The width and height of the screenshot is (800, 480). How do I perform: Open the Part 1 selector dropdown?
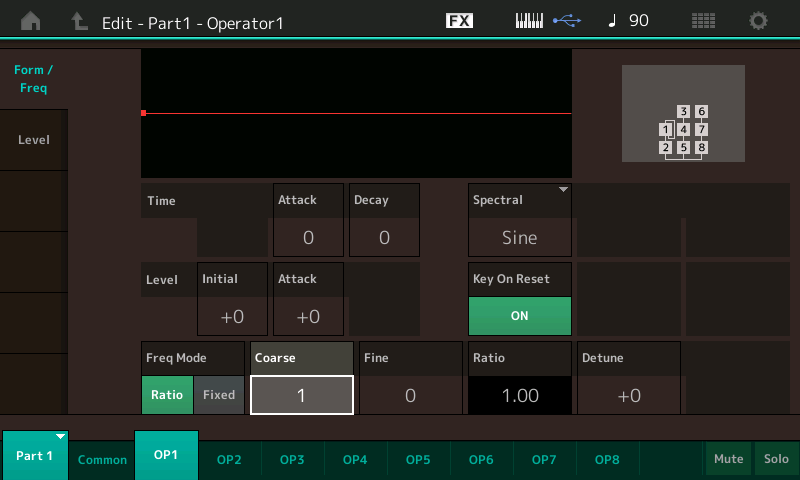pos(35,456)
